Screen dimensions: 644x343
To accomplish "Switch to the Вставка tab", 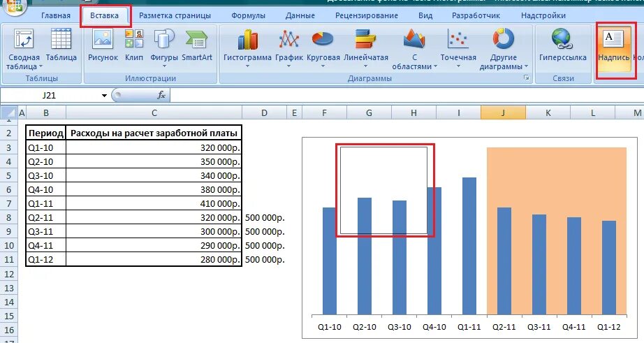I will [104, 15].
